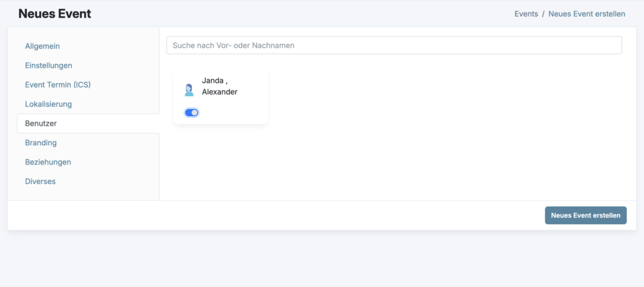This screenshot has height=287, width=644.
Task: Select the Benutzer tab
Action: pos(41,124)
